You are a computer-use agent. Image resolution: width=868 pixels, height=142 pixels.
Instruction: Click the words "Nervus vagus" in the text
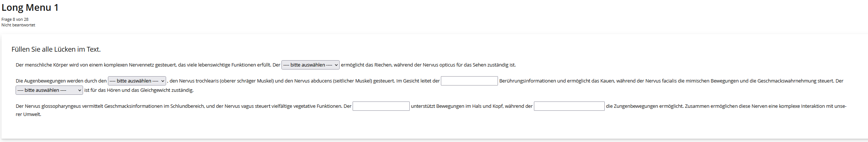(239, 106)
